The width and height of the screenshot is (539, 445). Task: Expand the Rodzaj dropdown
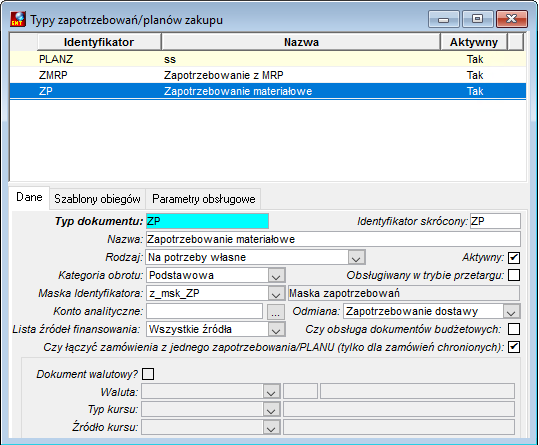[x=356, y=257]
